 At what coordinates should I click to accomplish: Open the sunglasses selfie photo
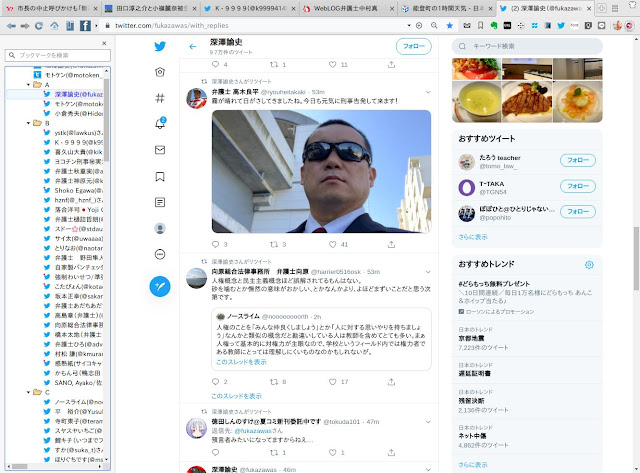(321, 171)
